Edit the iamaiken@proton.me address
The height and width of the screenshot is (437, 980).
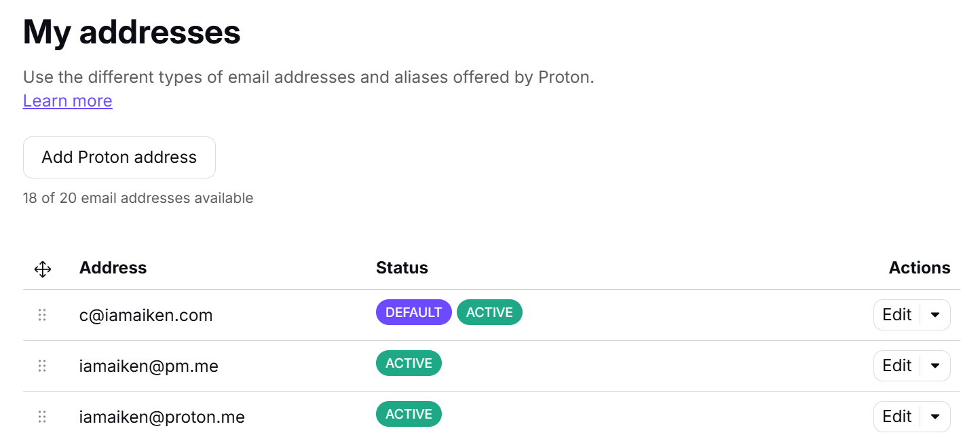pos(897,416)
